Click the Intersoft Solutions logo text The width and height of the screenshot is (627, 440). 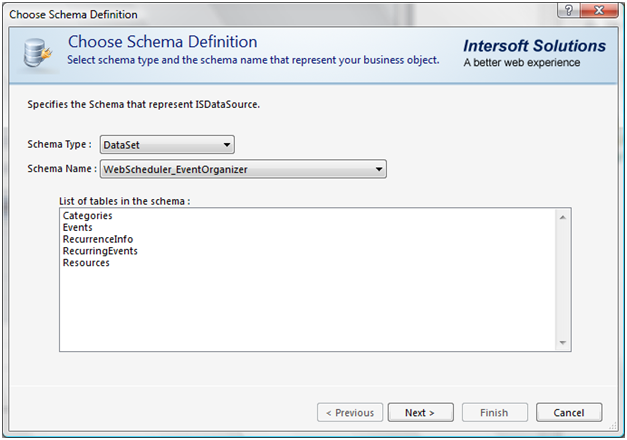pos(534,46)
